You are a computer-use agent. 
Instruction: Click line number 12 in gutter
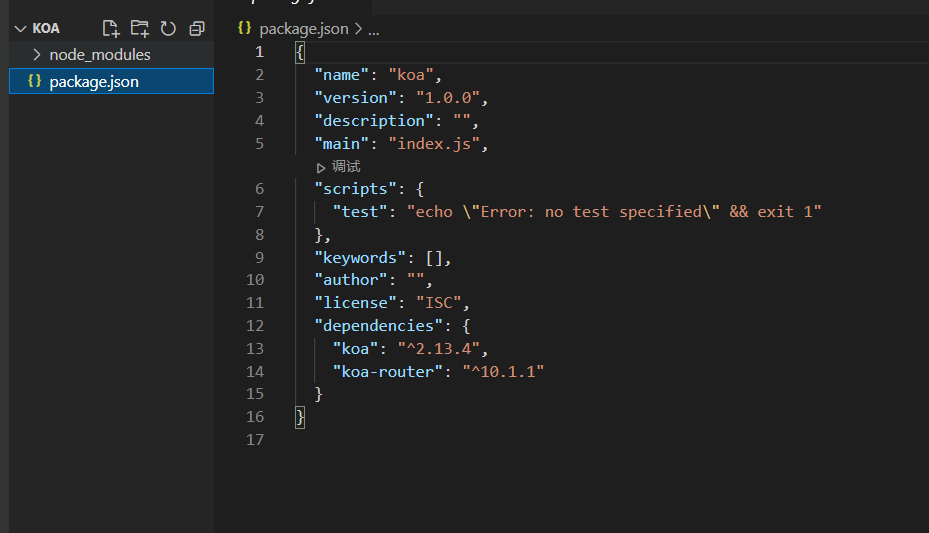(255, 326)
